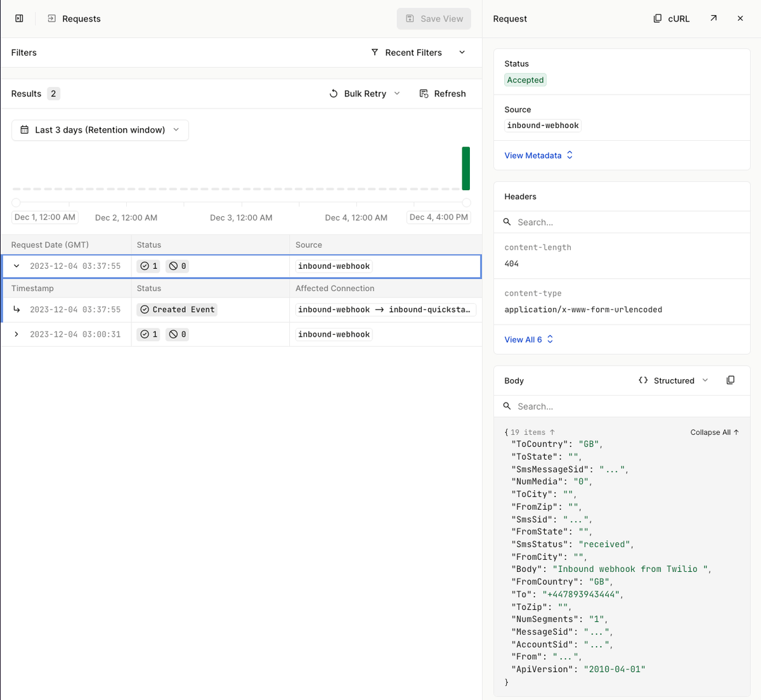
Task: Expand the Dec 4 03:00:31 request row
Action: tap(16, 334)
